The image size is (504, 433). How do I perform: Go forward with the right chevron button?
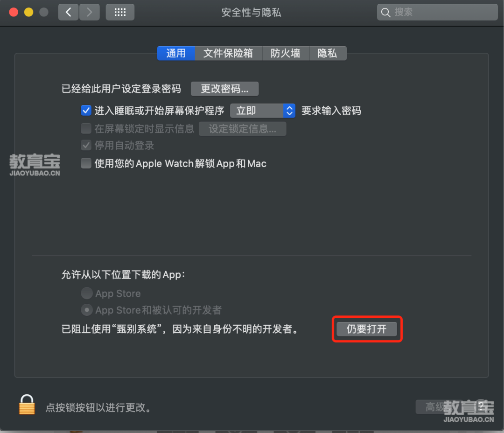[89, 12]
